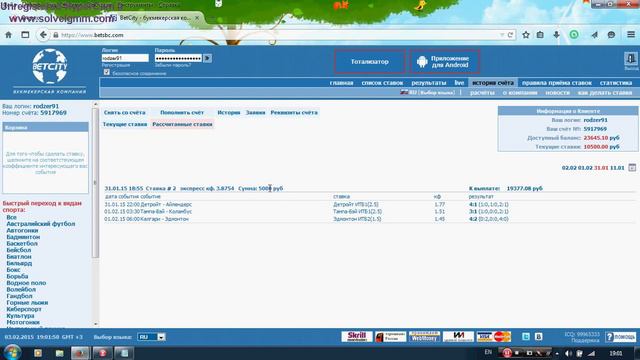Switch to 'Текущие ставки' tab
Viewport: 640px width, 360px height.
pyautogui.click(x=125, y=124)
